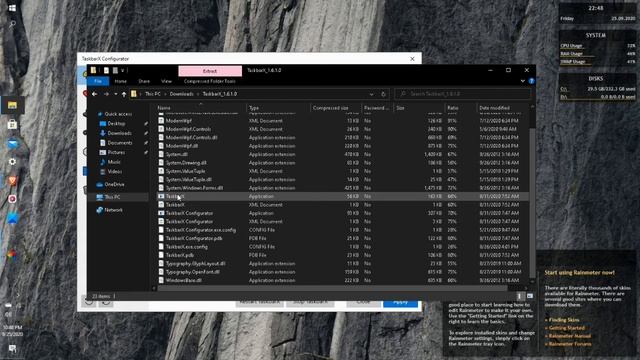Select System.Windows.Forms.dll file

coord(343,188)
